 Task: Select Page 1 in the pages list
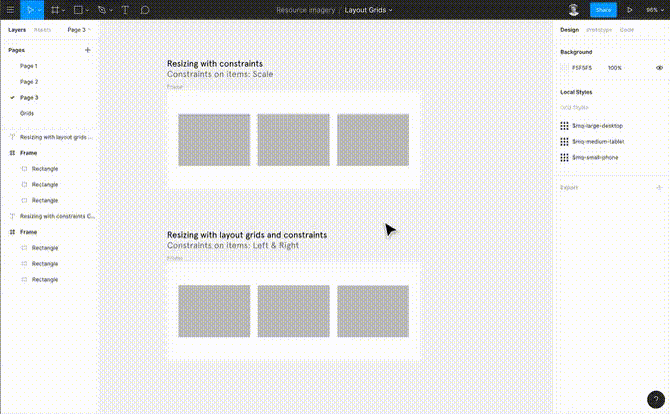(x=29, y=66)
